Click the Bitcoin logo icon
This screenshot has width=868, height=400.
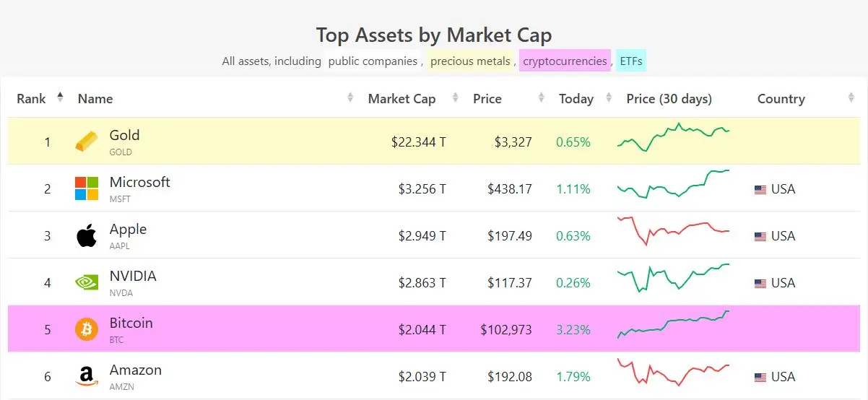87,330
